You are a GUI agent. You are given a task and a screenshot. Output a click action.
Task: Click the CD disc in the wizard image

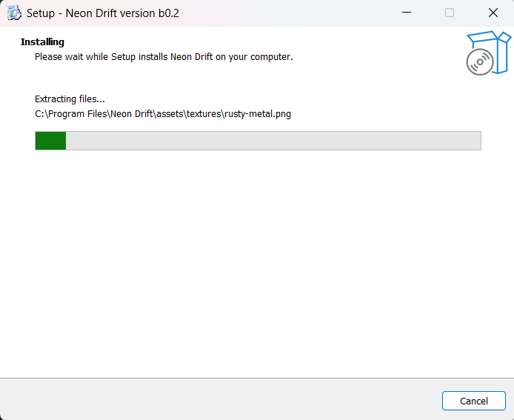tap(479, 63)
